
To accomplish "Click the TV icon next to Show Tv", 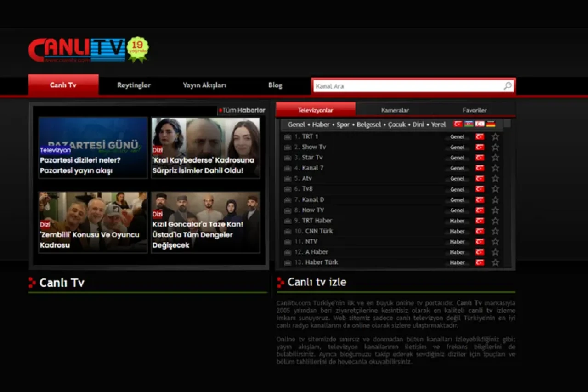I will pyautogui.click(x=288, y=148).
